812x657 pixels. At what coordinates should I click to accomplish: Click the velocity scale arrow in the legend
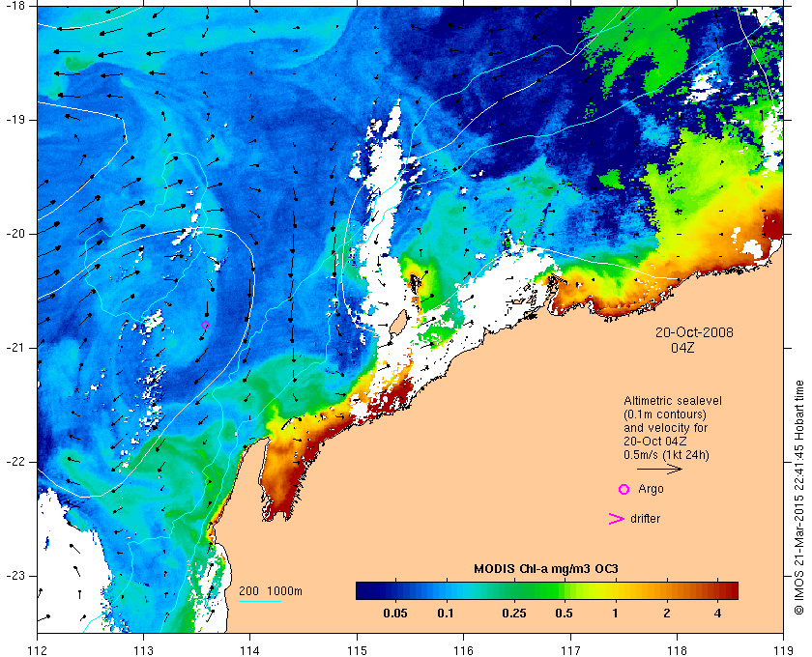[x=659, y=470]
